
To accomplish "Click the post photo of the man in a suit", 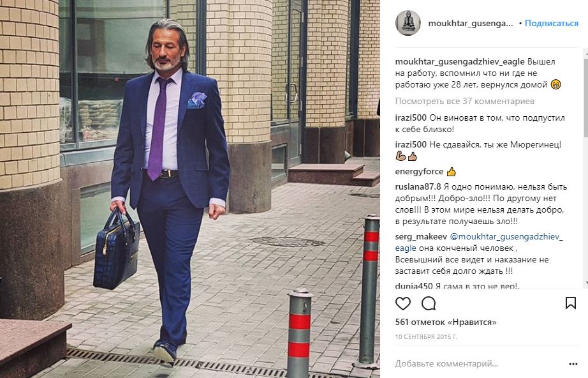I will [190, 189].
